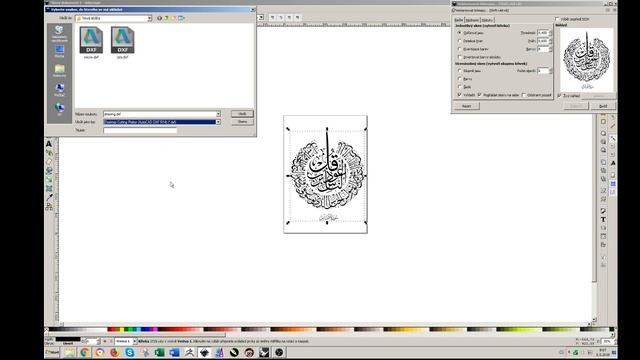Select Color quantization radio in Trace Bitmap
Viewport: 640px width, 360px height.
coord(460,49)
